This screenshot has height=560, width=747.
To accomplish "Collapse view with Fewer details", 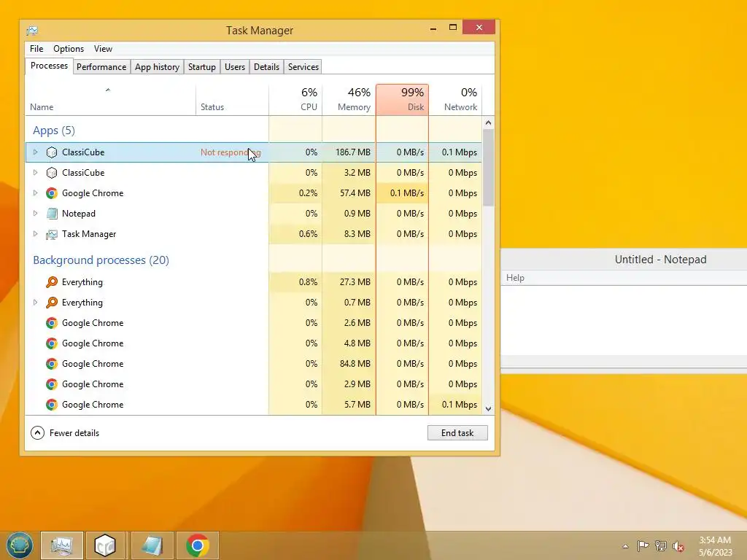I will coord(65,433).
